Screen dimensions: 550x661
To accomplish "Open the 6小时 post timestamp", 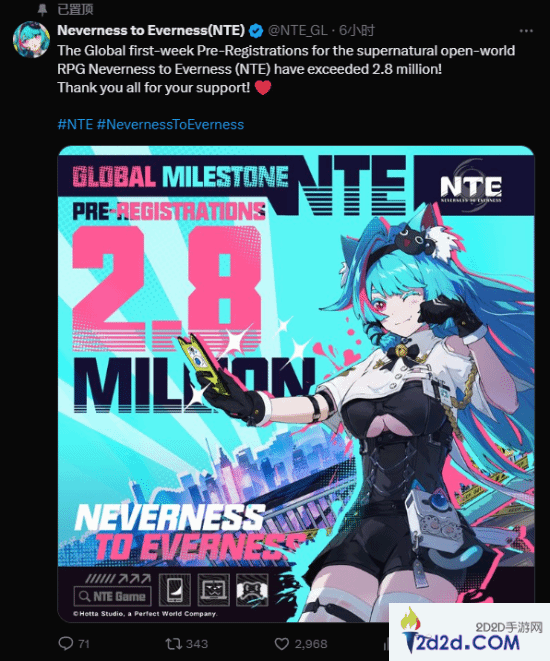I will (x=357, y=30).
